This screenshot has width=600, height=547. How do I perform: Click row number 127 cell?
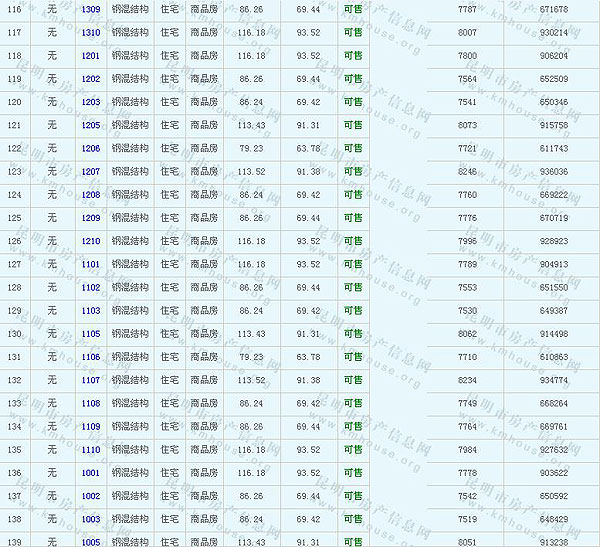(14, 264)
